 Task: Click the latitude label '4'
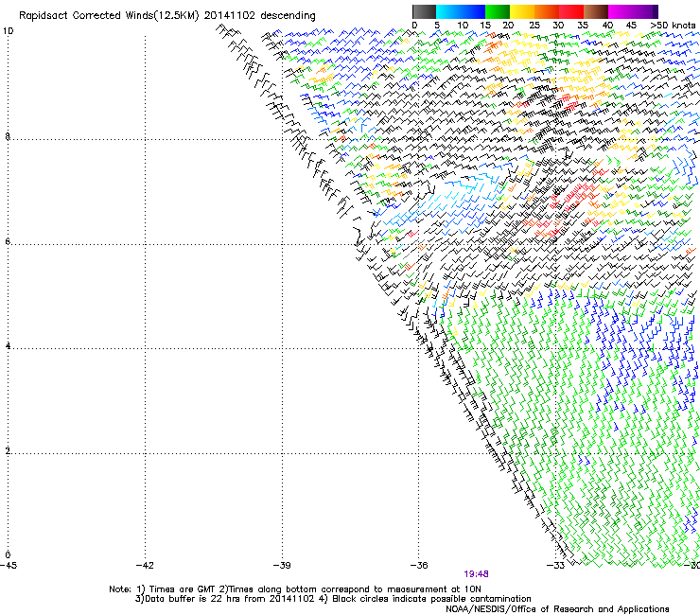point(8,346)
